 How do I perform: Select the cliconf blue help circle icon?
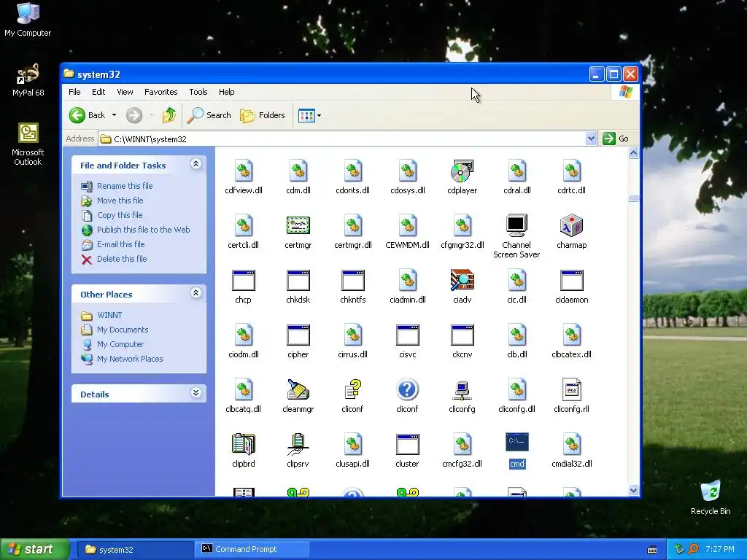[407, 389]
